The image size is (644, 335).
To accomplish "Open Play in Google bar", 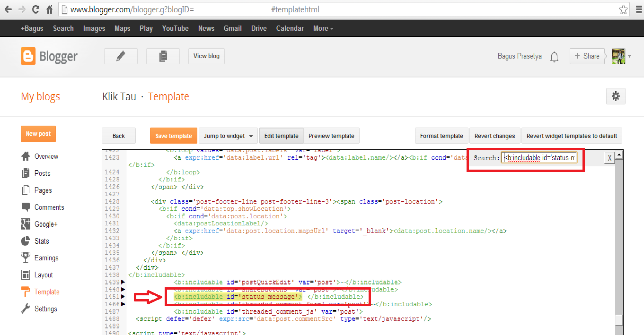I will 146,28.
